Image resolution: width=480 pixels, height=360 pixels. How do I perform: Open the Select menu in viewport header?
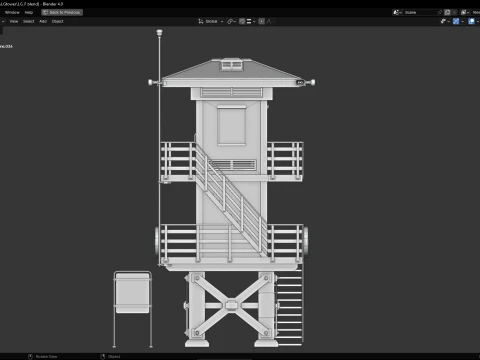(28, 21)
